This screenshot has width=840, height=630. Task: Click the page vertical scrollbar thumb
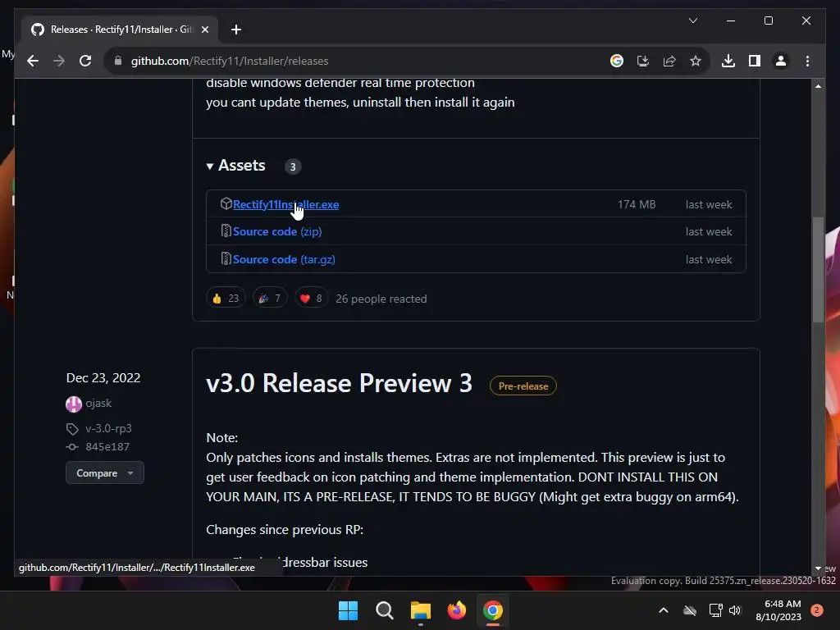818,269
